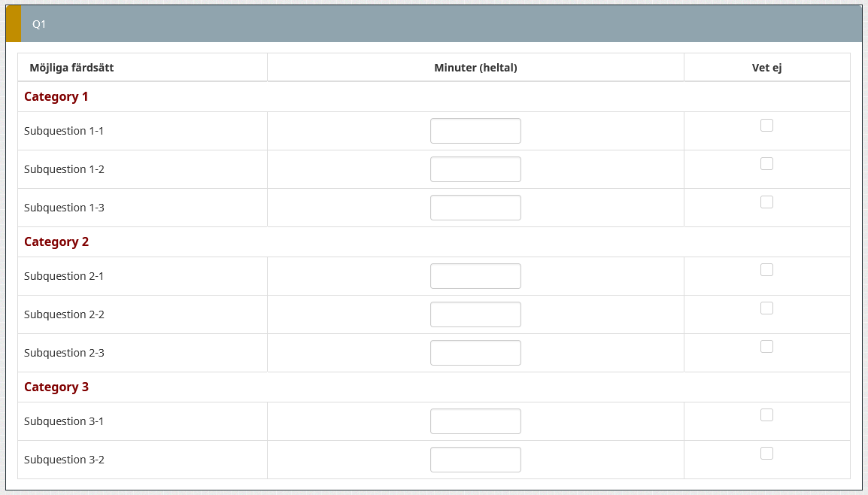
Task: Click the Q1 question header bar
Action: tap(433, 24)
